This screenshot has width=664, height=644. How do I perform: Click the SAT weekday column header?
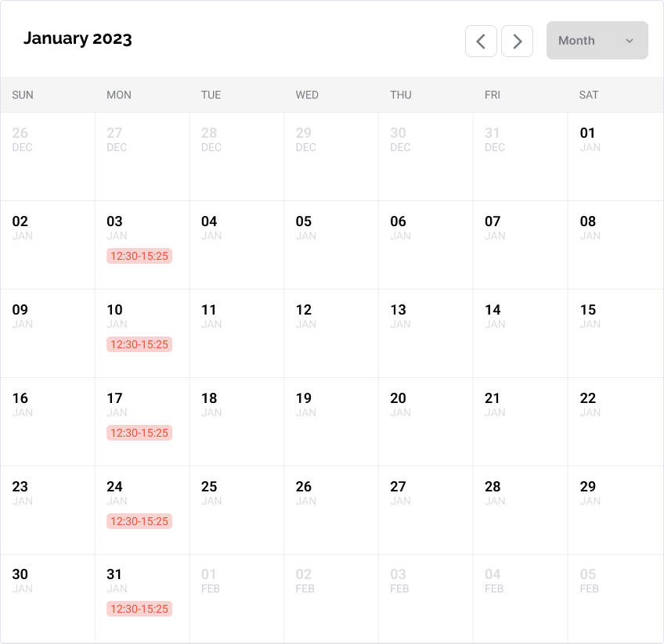pos(589,95)
